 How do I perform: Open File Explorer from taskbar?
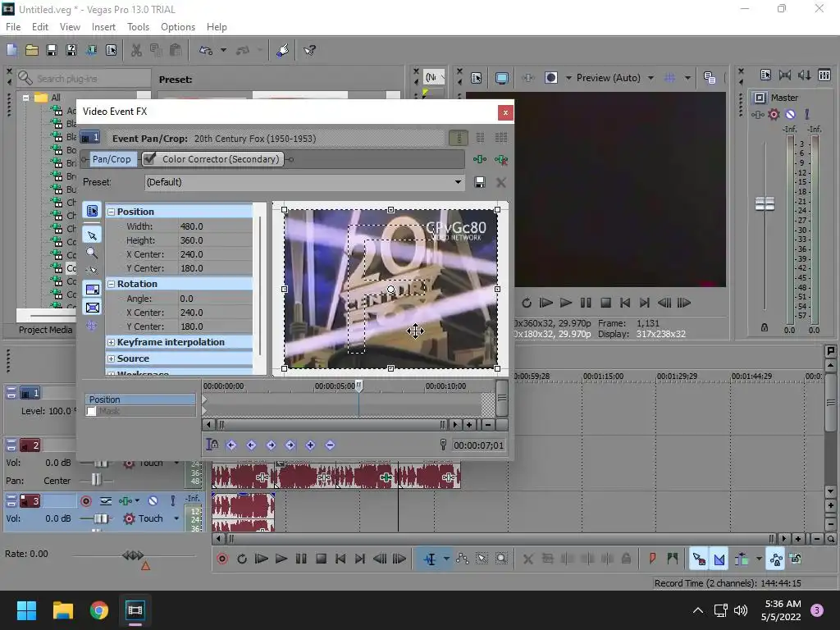point(63,609)
